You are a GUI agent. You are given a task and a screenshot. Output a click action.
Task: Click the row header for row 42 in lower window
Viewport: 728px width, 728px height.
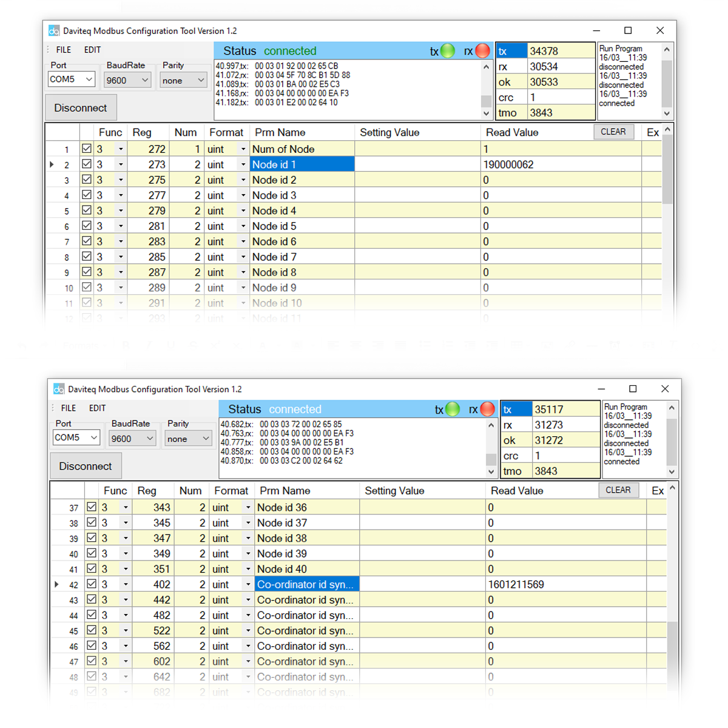tap(68, 584)
